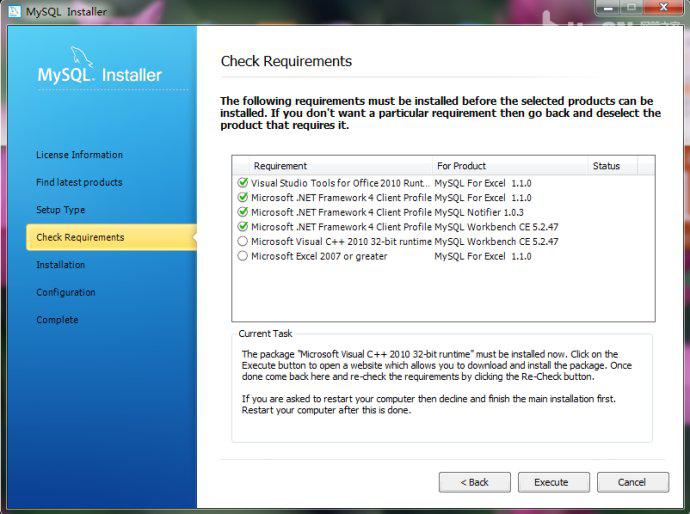
Task: Click the Current Task group label
Action: click(265, 334)
